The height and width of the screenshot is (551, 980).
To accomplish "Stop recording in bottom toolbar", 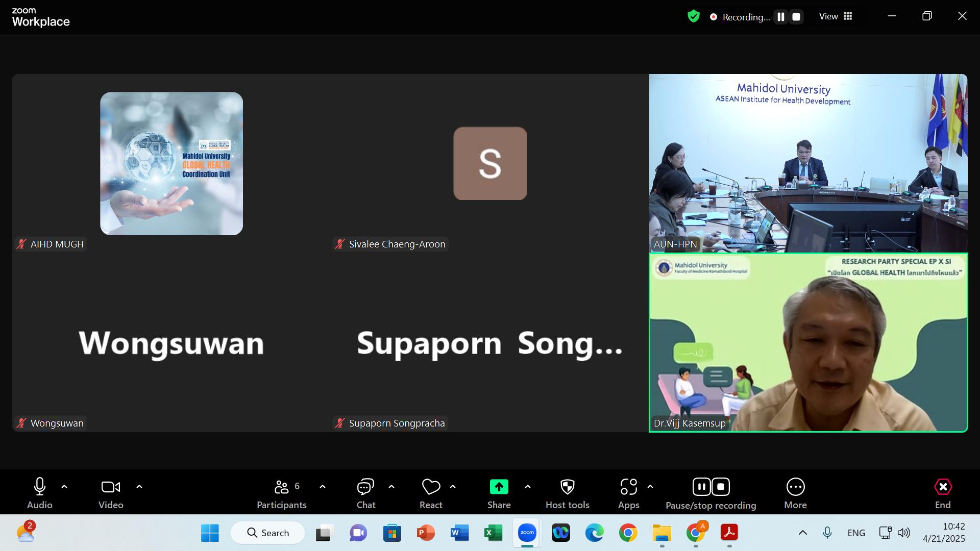I will 721,487.
